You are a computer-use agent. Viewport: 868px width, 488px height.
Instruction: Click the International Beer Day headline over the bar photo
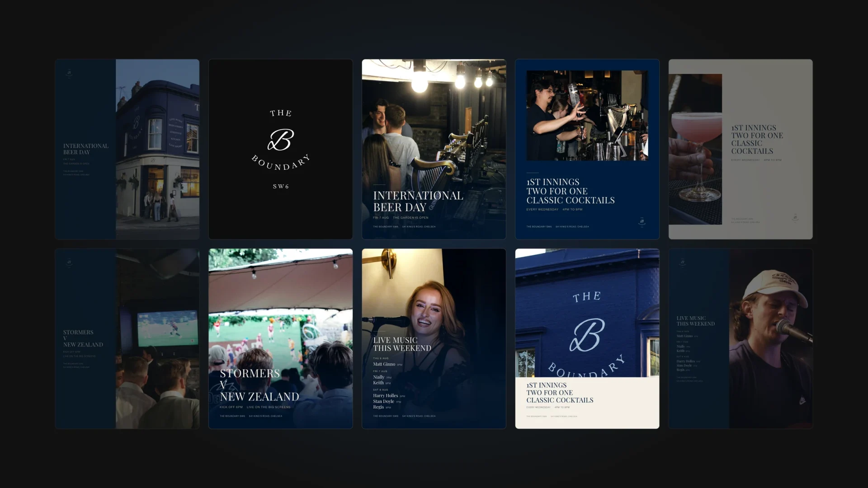(x=418, y=202)
